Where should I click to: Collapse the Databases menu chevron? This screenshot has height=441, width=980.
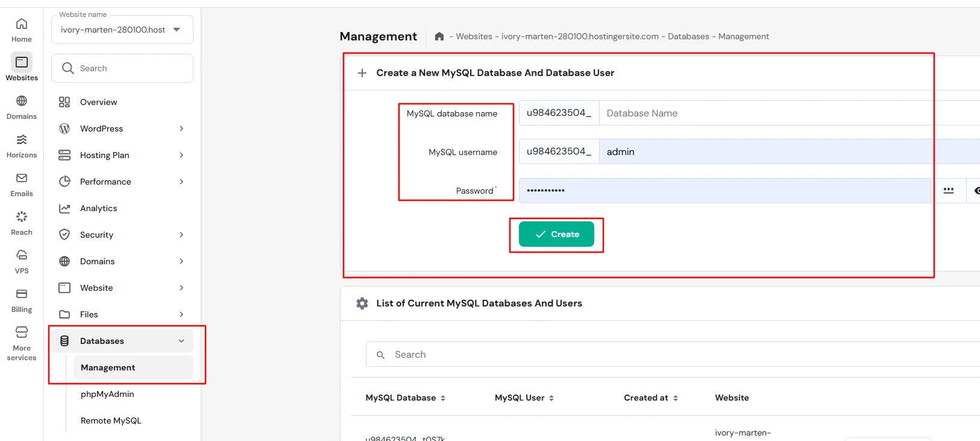tap(181, 341)
